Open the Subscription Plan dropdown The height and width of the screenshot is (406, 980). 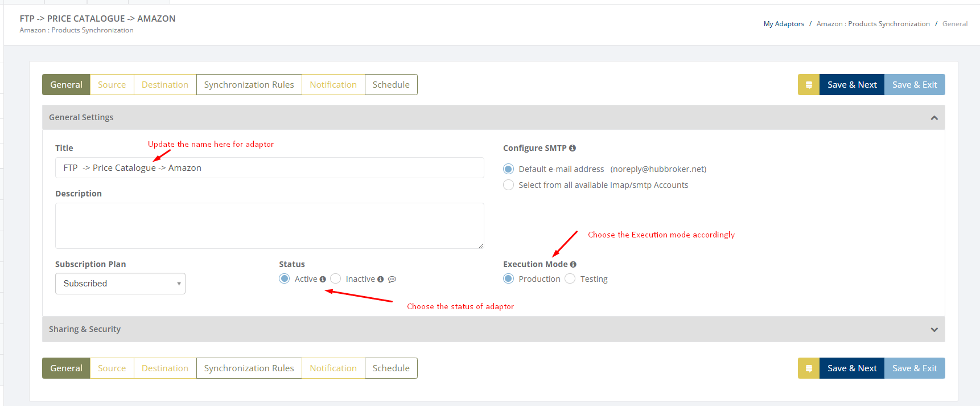[120, 284]
